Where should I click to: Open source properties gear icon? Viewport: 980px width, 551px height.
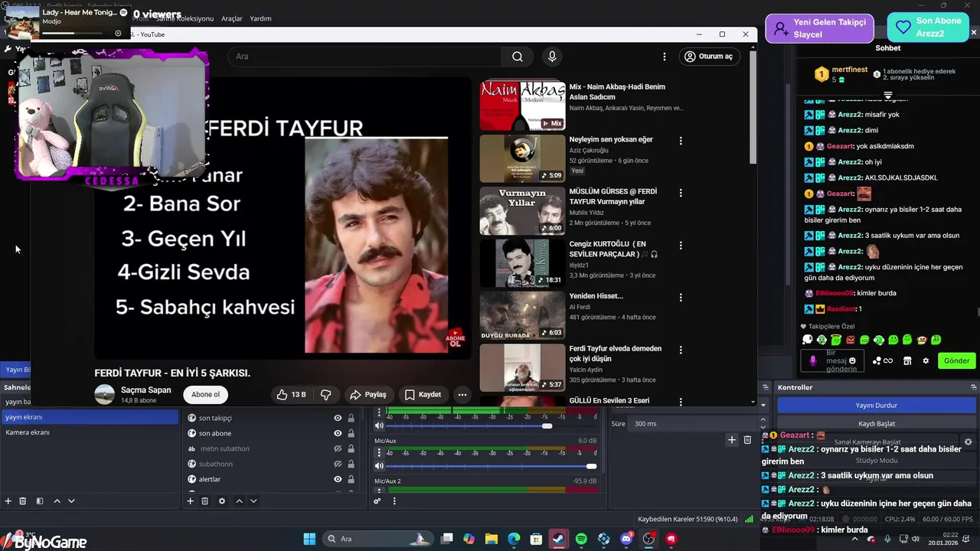pyautogui.click(x=222, y=501)
